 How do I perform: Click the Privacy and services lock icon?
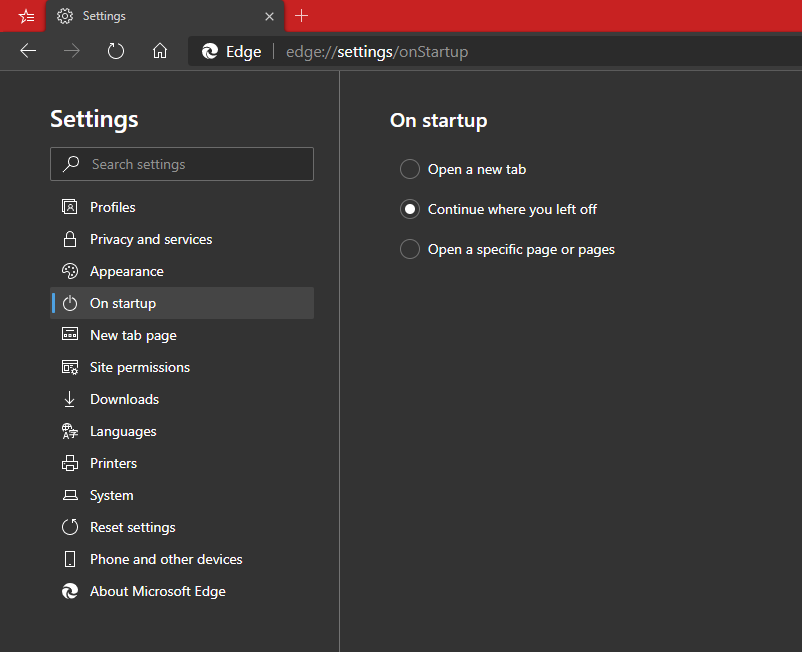click(x=70, y=239)
